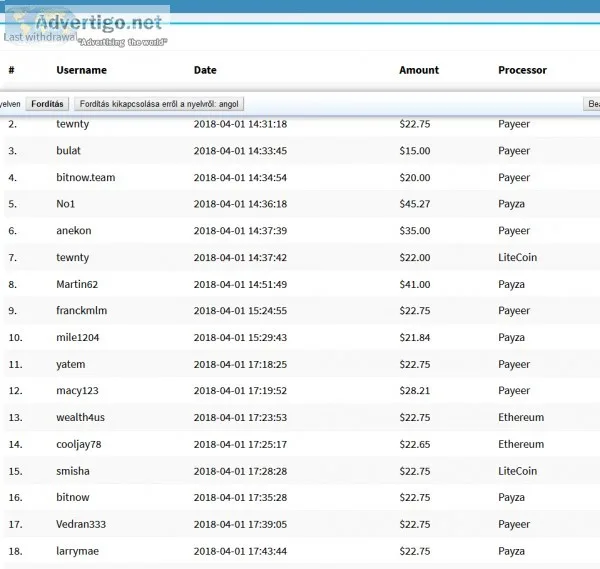
Task: Click the $22.00 amount
Action: click(415, 258)
